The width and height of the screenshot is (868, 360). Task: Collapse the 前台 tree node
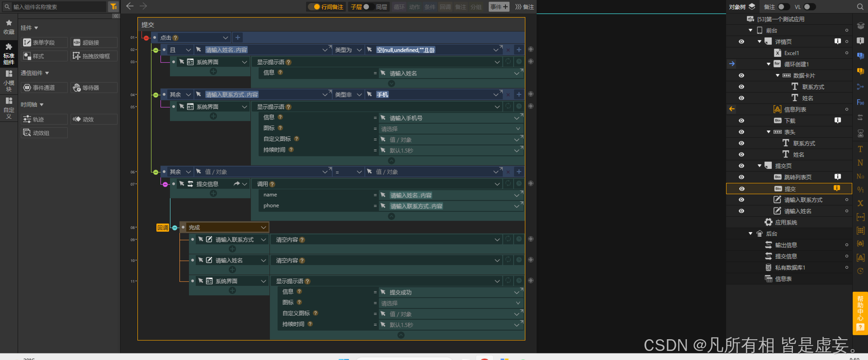coord(750,30)
